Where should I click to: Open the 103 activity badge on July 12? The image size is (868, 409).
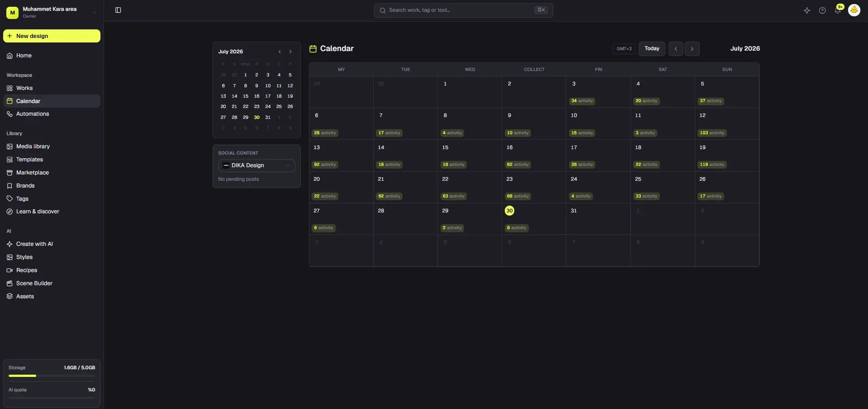tap(712, 133)
